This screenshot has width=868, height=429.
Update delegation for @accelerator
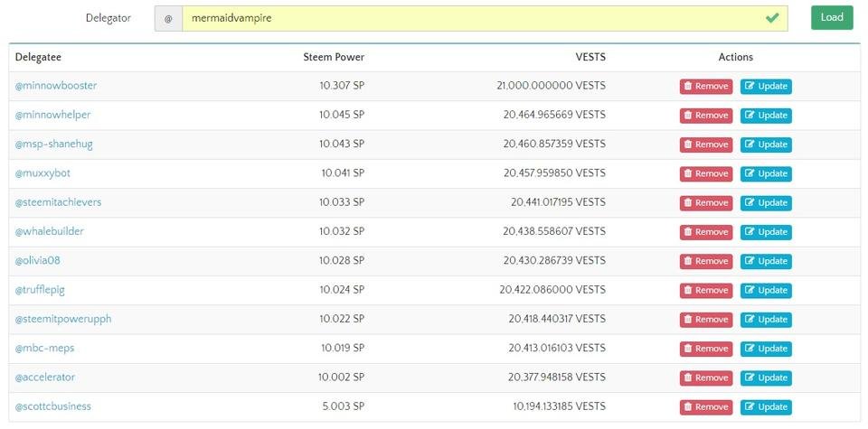point(766,378)
